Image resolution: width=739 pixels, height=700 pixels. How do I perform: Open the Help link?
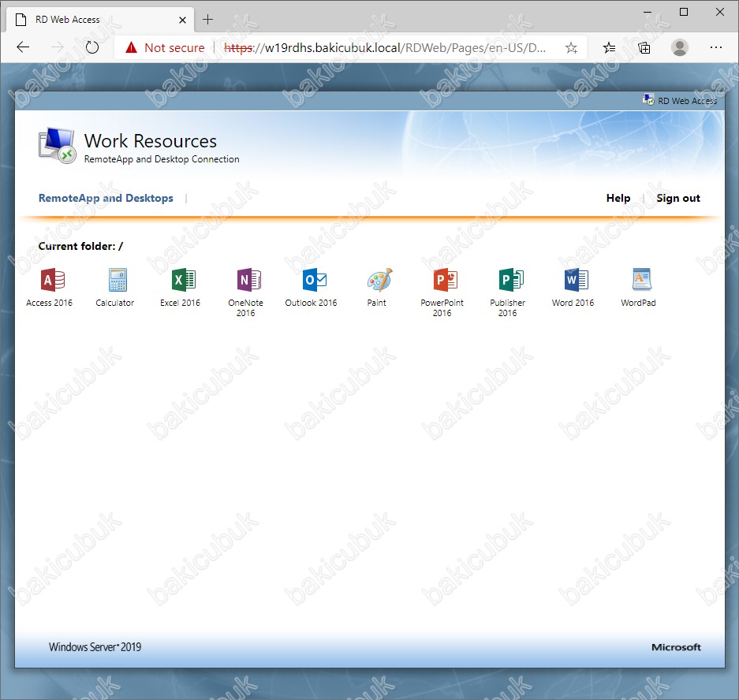tap(618, 199)
